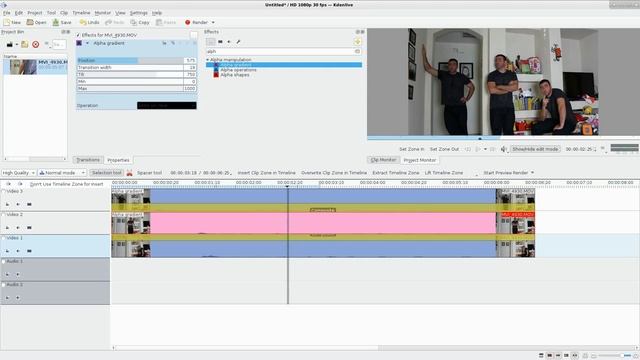Screen dimensions: 640x360
Task: Click the Render button
Action: coord(196,22)
